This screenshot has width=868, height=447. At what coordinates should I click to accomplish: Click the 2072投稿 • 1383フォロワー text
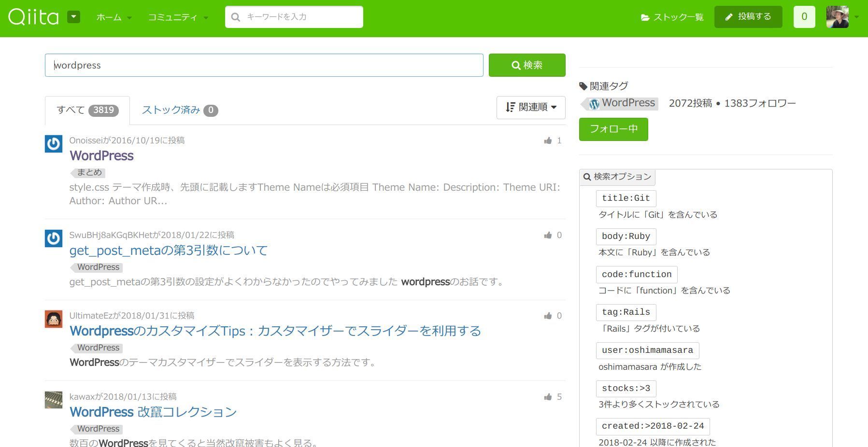[x=732, y=103]
